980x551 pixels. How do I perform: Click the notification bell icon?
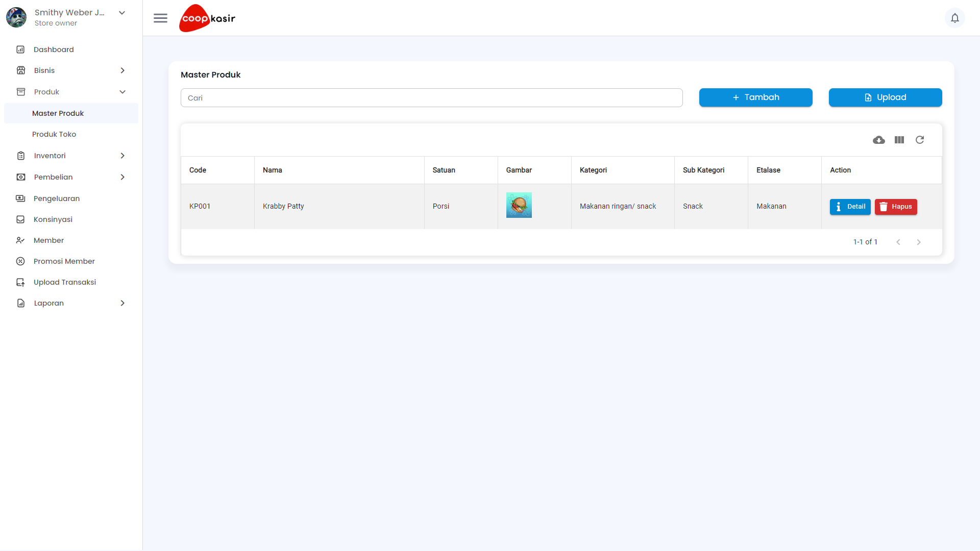pos(955,18)
